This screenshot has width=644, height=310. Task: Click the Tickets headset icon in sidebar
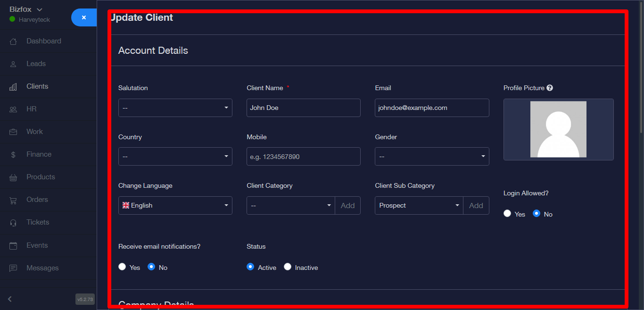pos(13,223)
